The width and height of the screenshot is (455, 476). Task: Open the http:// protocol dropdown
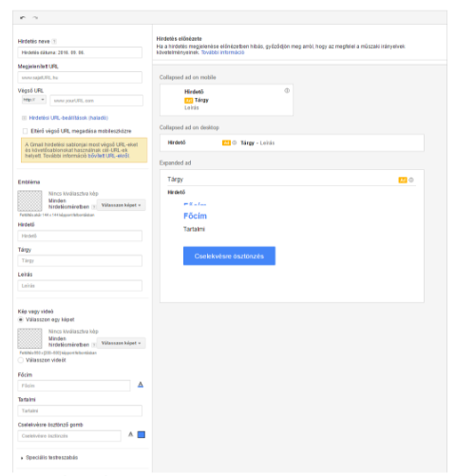point(34,100)
